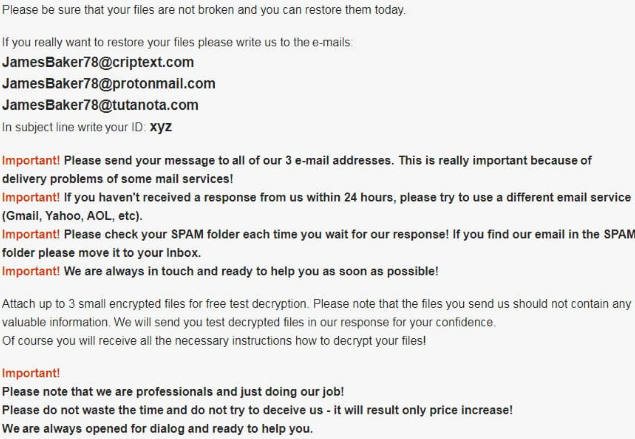Click the 'delivery problems of some mail services!' line
635x439 pixels.
[117, 179]
